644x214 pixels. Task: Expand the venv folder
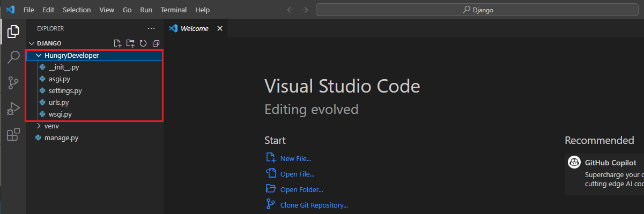click(x=39, y=126)
